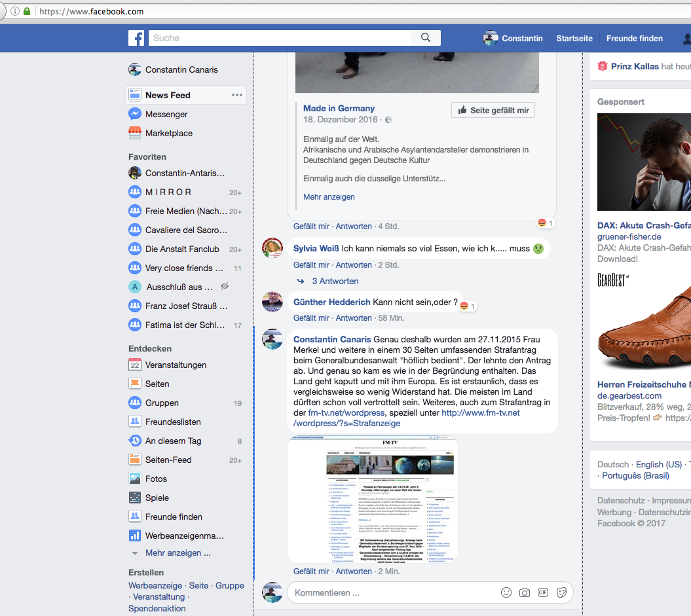Click hidden-eye icon beside Ausschluß aus
691x616 pixels.
coord(225,286)
